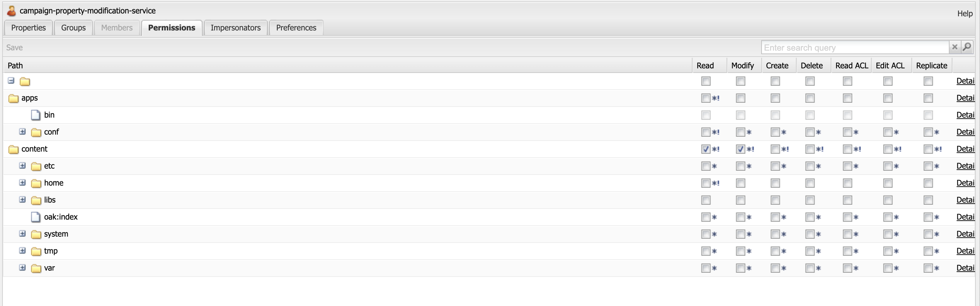Viewport: 980px width, 306px height.
Task: Select the oak:index file icon
Action: point(36,217)
